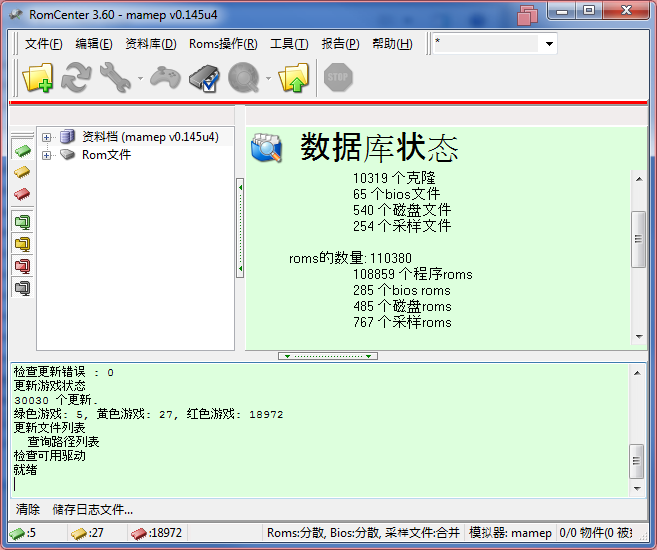Expand the Rom文件 tree node

coord(47,155)
